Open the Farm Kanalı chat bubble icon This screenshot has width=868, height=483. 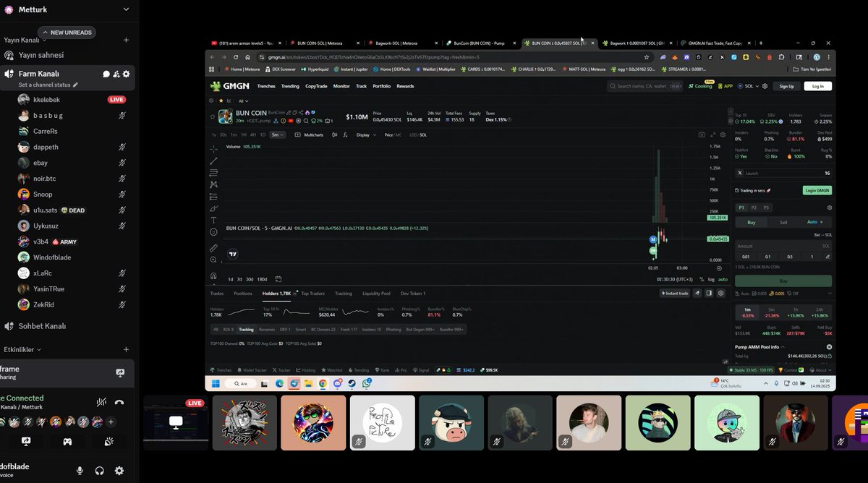click(106, 74)
